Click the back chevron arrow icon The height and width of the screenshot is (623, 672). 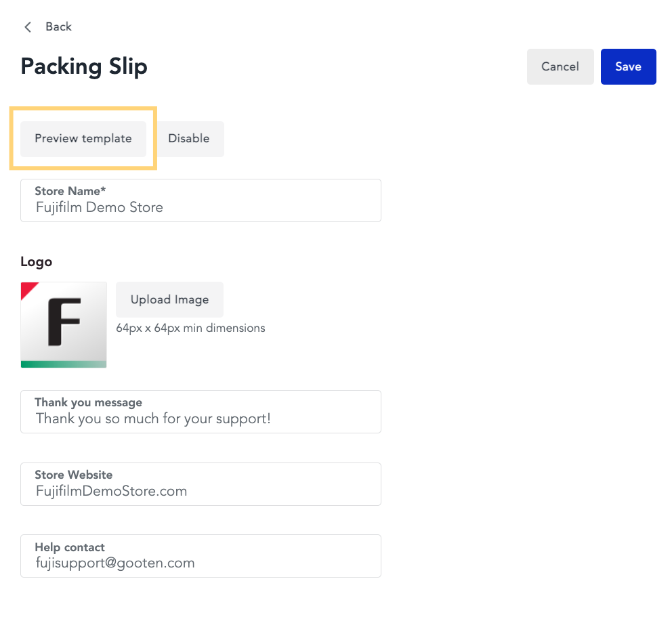(x=28, y=27)
